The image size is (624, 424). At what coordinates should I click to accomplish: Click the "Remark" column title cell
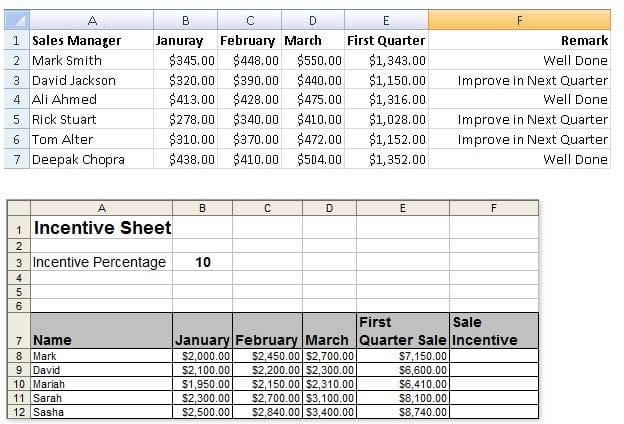coord(519,40)
